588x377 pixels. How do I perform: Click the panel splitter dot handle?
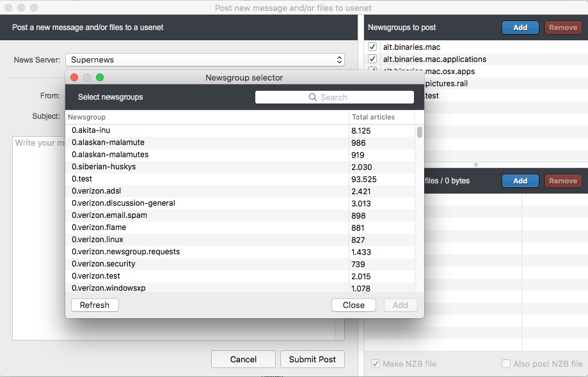476,165
